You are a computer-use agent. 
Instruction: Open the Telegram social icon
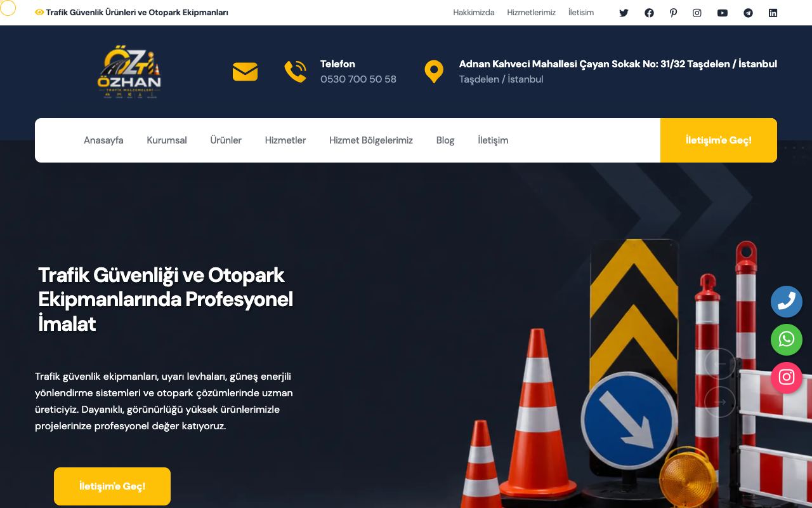748,13
